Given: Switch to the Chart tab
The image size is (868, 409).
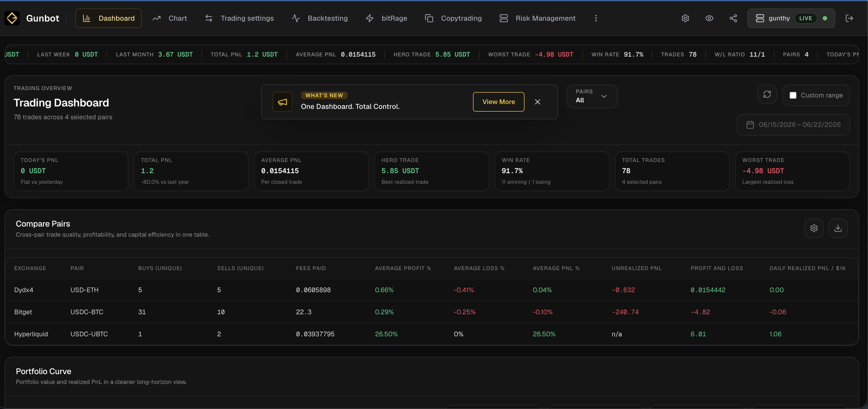Looking at the screenshot, I should click(x=170, y=18).
